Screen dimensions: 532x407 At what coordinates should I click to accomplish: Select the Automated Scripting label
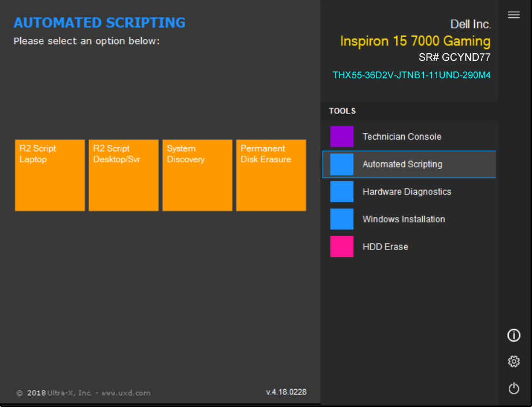tap(402, 164)
